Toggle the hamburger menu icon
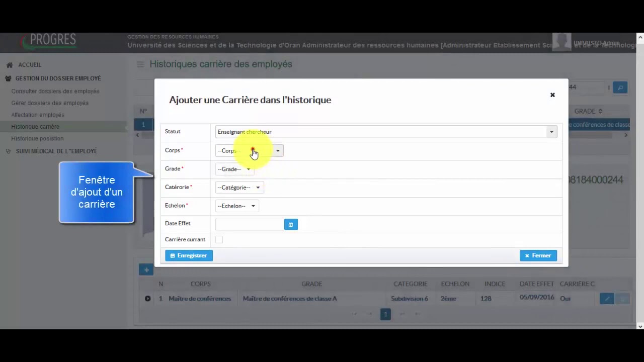This screenshot has height=362, width=644. point(140,64)
